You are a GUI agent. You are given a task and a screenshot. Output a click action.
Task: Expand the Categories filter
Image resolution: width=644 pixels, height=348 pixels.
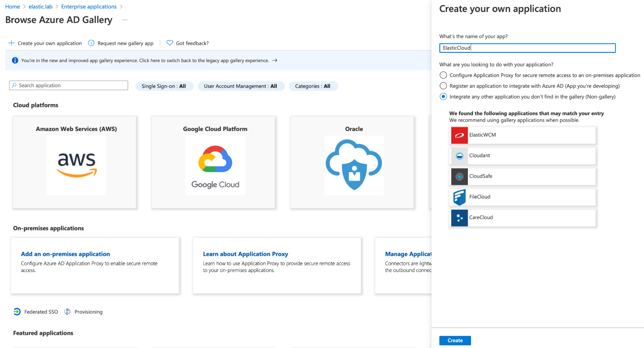pyautogui.click(x=313, y=86)
